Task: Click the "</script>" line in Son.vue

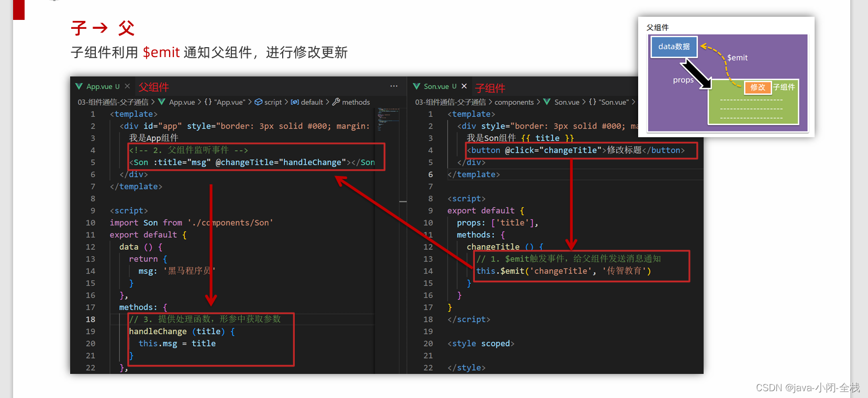Action: click(x=469, y=319)
